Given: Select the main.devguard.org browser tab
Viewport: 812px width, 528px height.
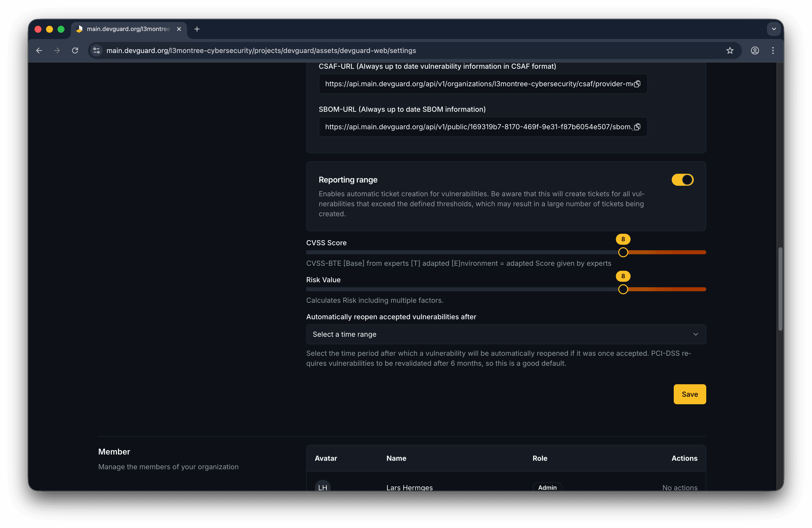Looking at the screenshot, I should [126, 29].
